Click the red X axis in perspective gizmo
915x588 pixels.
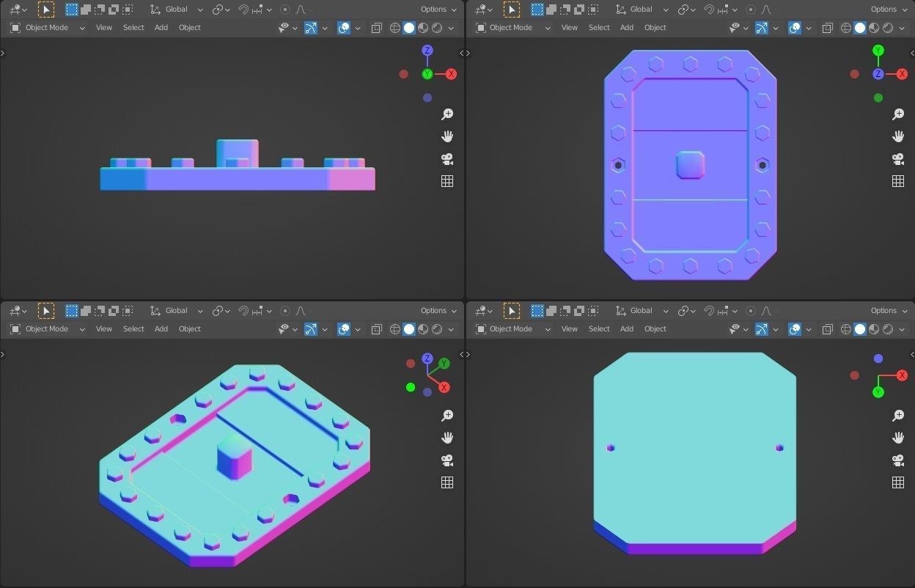click(x=444, y=387)
